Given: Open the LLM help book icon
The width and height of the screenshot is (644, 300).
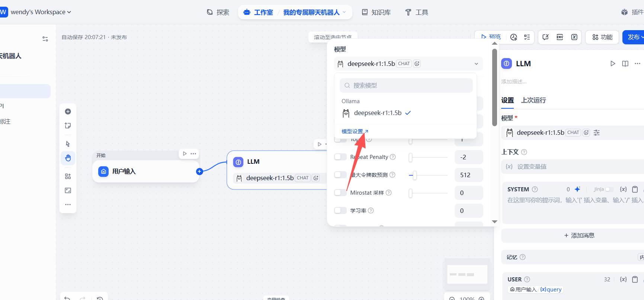Looking at the screenshot, I should [625, 64].
